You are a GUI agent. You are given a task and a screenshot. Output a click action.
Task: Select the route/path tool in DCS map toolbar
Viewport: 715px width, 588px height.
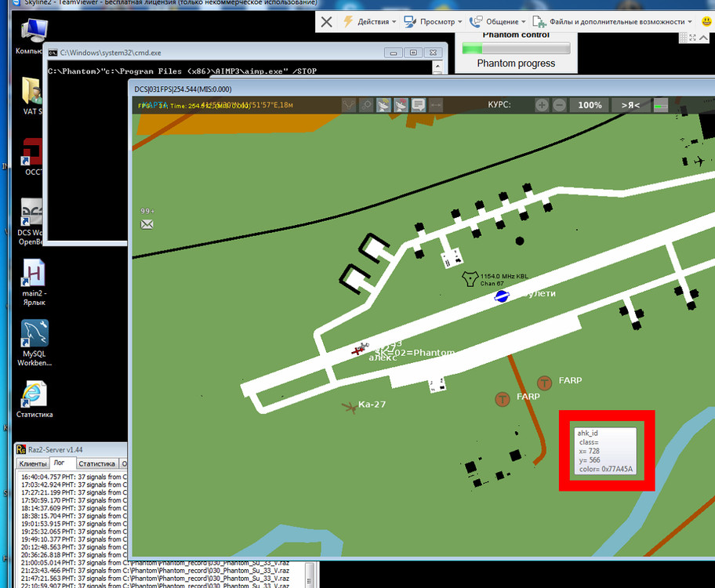tap(348, 105)
